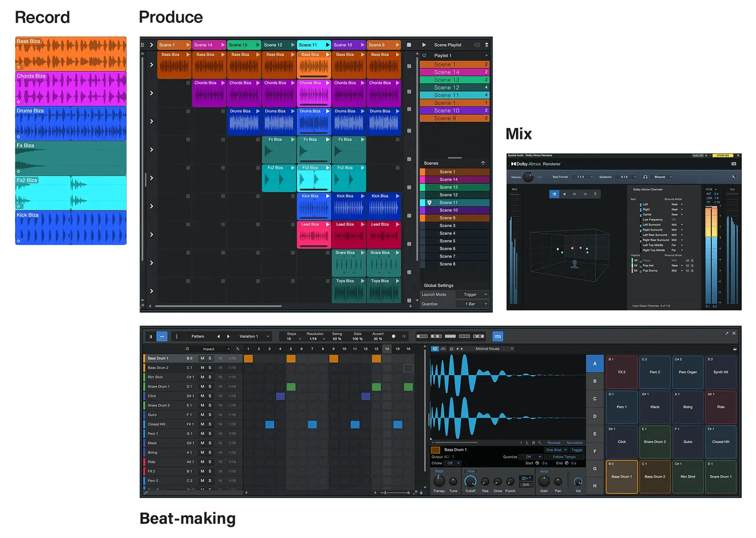Expand the Launch Mode Trigger dropdown

click(472, 294)
